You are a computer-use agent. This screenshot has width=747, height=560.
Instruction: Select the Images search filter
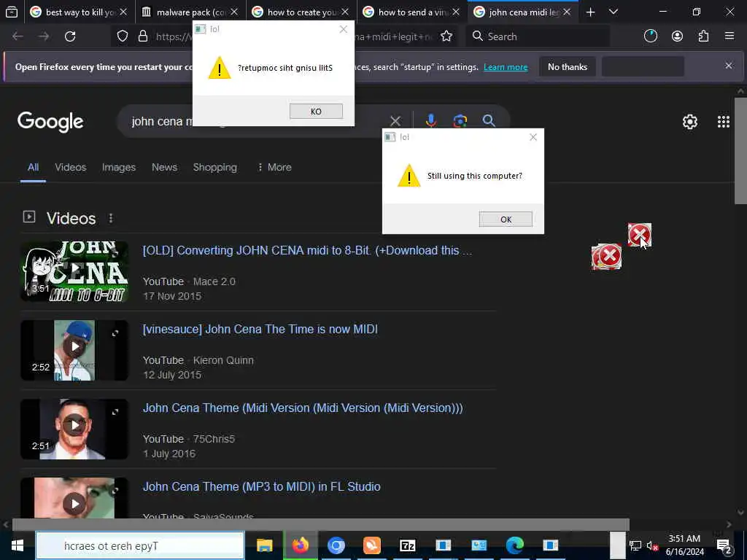click(119, 167)
